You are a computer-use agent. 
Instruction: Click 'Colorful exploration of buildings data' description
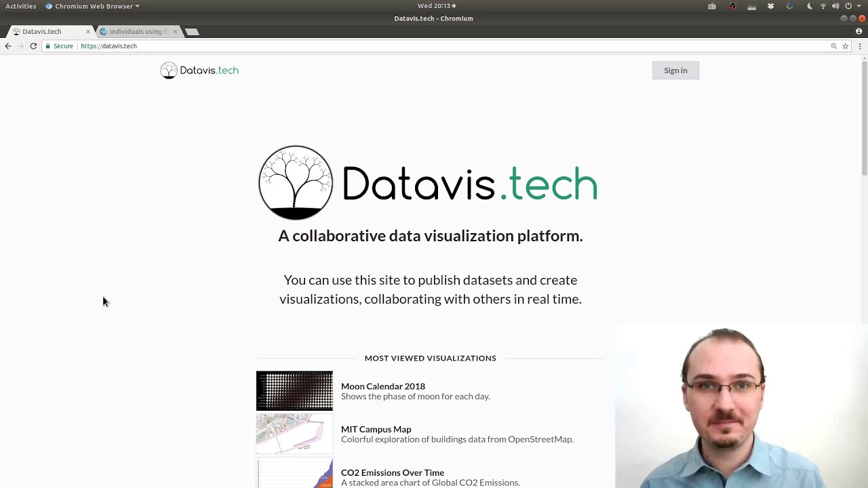point(457,439)
